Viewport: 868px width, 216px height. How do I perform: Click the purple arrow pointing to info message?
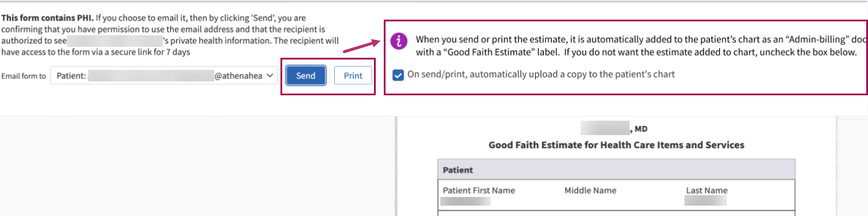tap(362, 46)
